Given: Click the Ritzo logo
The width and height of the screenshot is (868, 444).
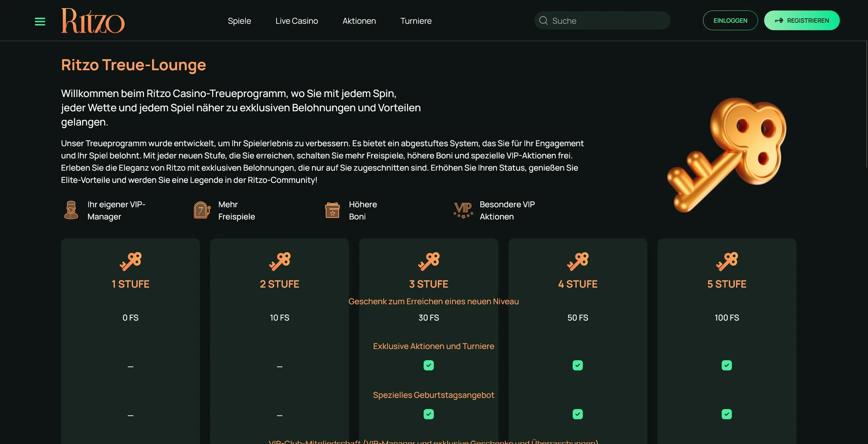Looking at the screenshot, I should point(93,21).
